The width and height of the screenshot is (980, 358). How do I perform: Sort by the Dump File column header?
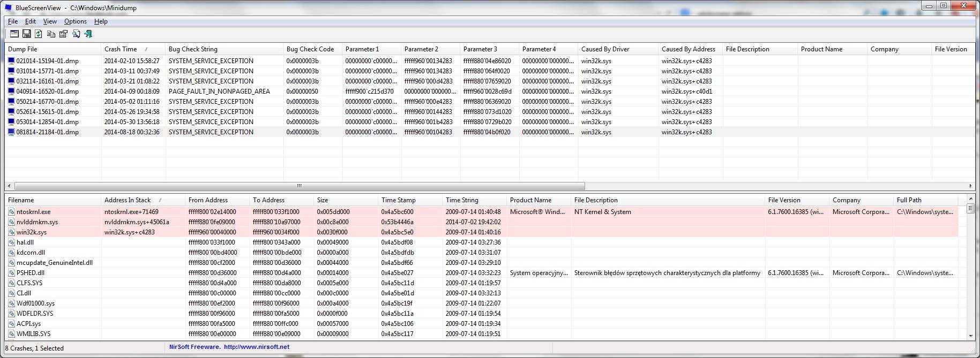tap(53, 49)
